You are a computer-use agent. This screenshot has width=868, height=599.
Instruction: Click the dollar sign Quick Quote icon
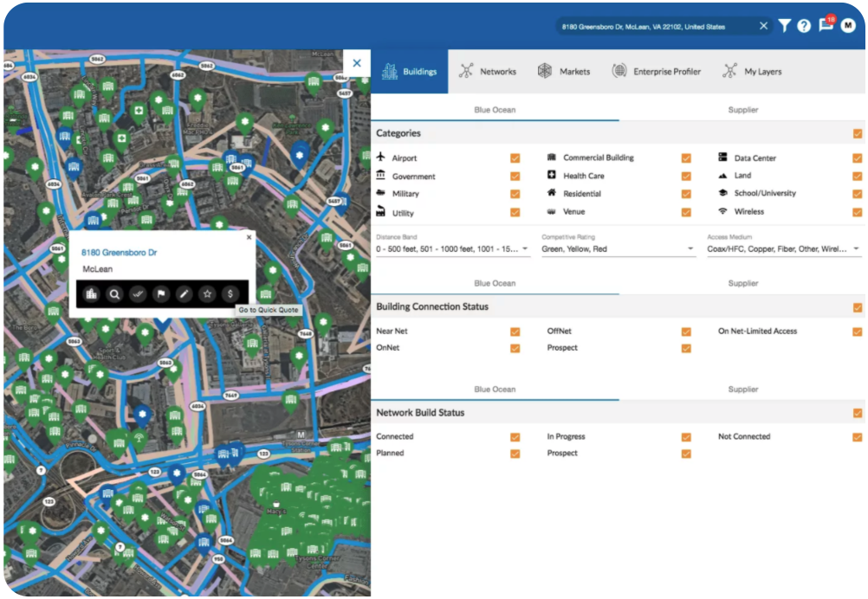coord(230,294)
